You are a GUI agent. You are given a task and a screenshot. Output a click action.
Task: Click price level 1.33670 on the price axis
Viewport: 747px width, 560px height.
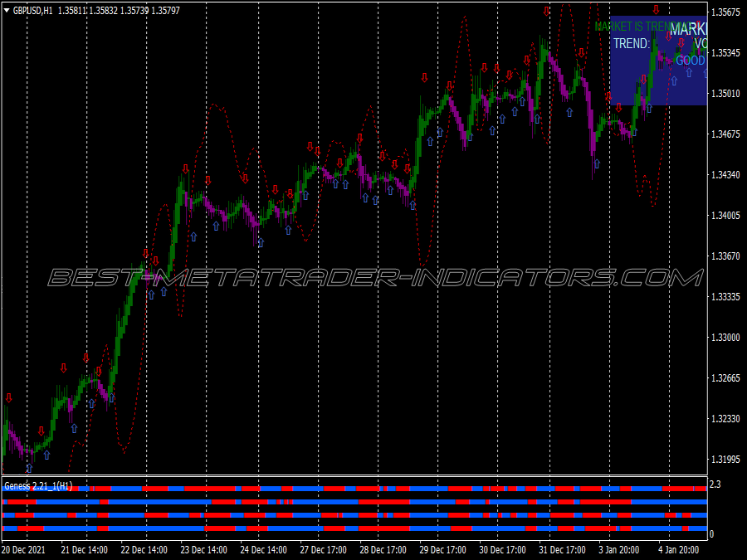pos(725,256)
